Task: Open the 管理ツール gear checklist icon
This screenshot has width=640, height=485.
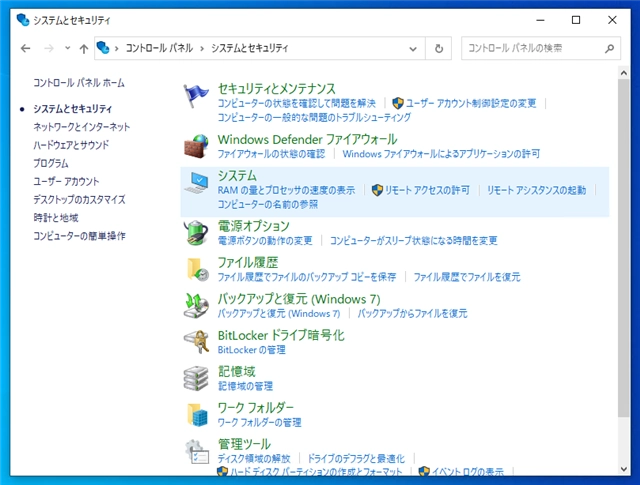Action: click(197, 452)
